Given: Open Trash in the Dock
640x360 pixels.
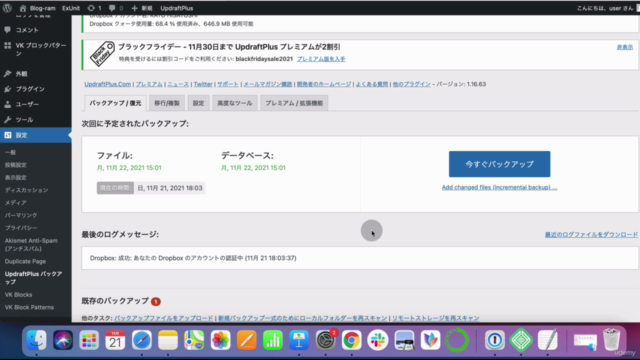Looking at the screenshot, I should [611, 340].
